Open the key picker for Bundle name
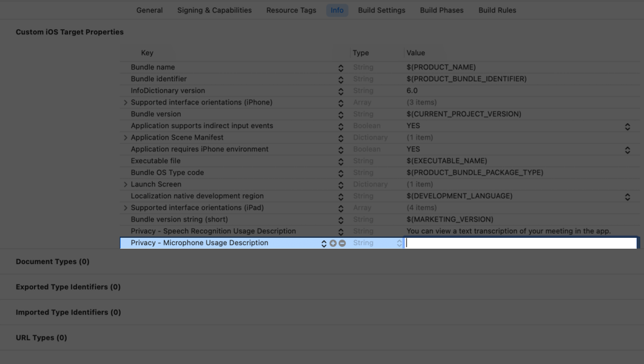This screenshot has height=364, width=644. pyautogui.click(x=341, y=67)
